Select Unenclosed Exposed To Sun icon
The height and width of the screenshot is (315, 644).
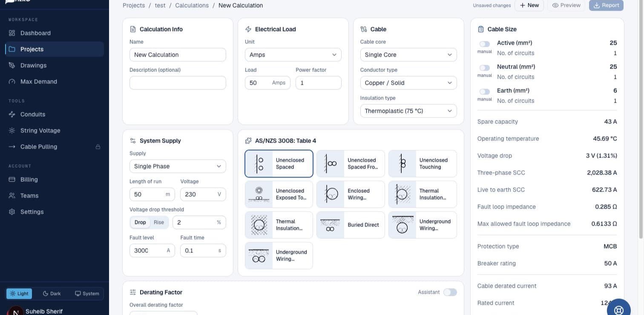tap(259, 194)
